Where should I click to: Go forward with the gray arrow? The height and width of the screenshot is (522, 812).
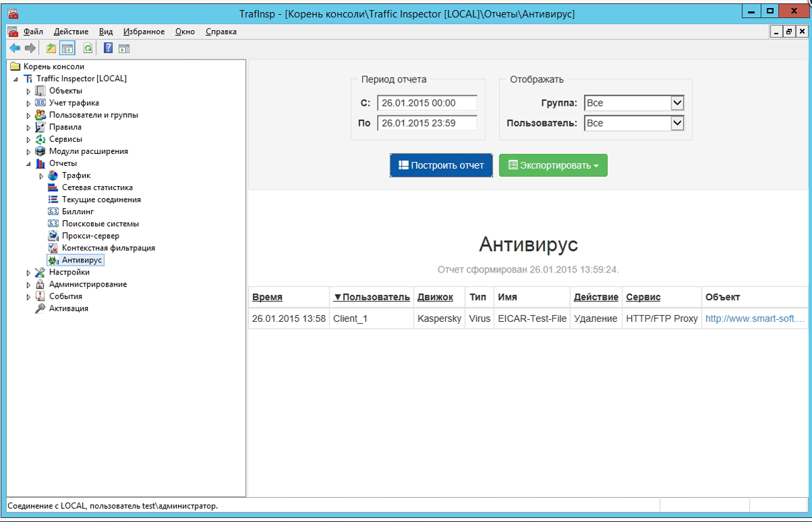coord(30,48)
